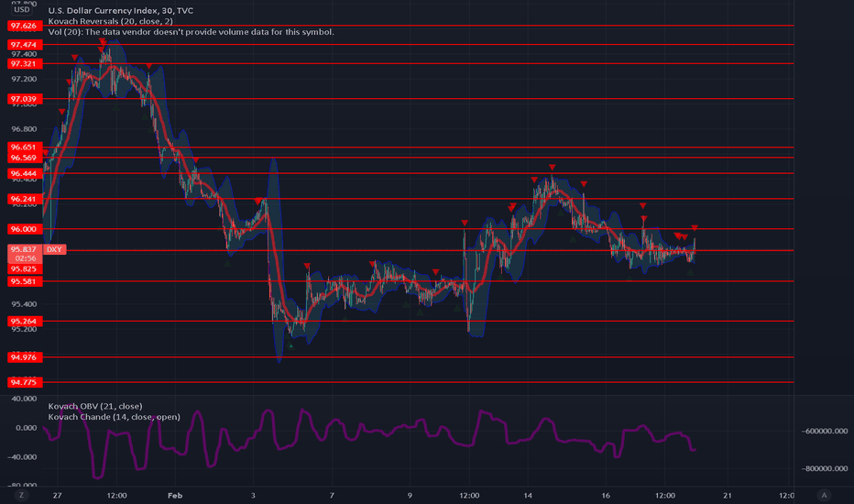Click the 95.264 price level label

click(x=25, y=321)
